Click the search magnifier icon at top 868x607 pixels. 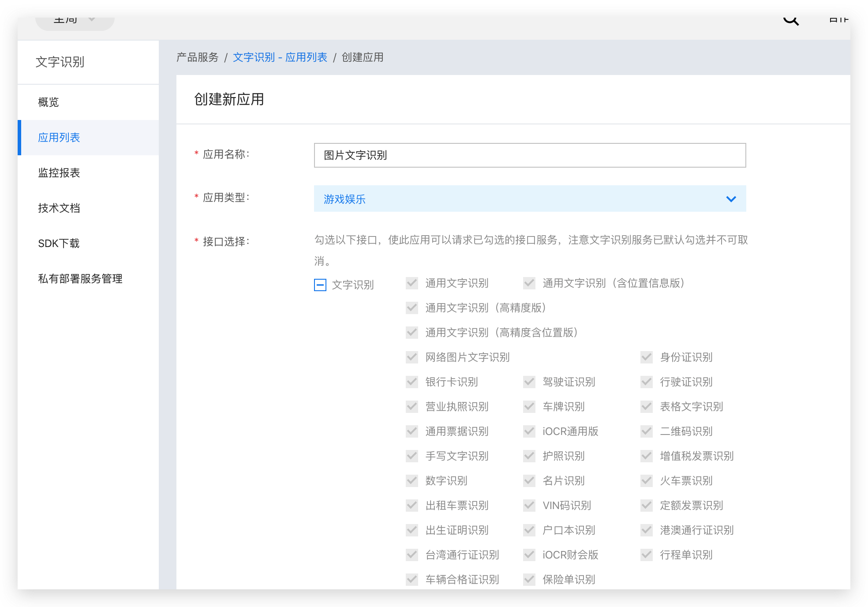[x=790, y=20]
